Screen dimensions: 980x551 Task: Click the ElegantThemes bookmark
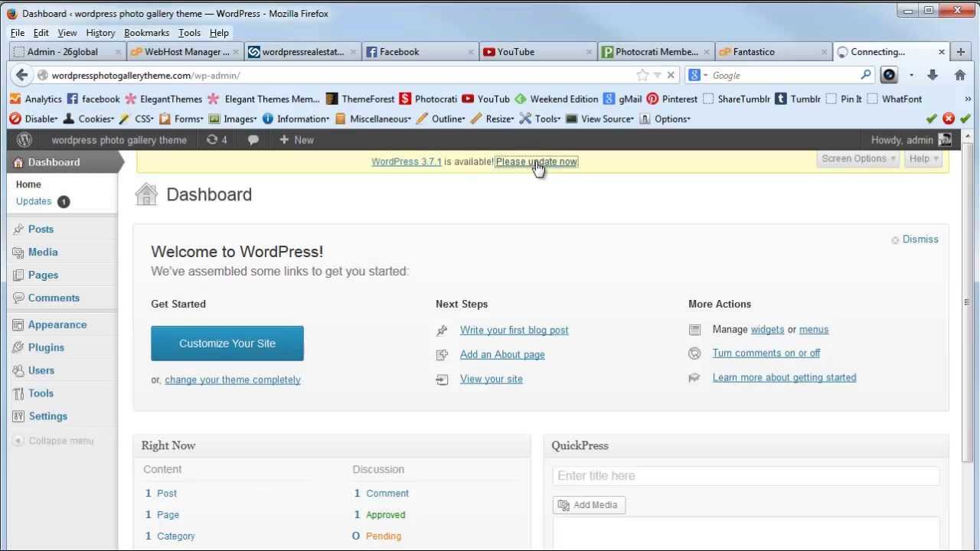click(164, 99)
